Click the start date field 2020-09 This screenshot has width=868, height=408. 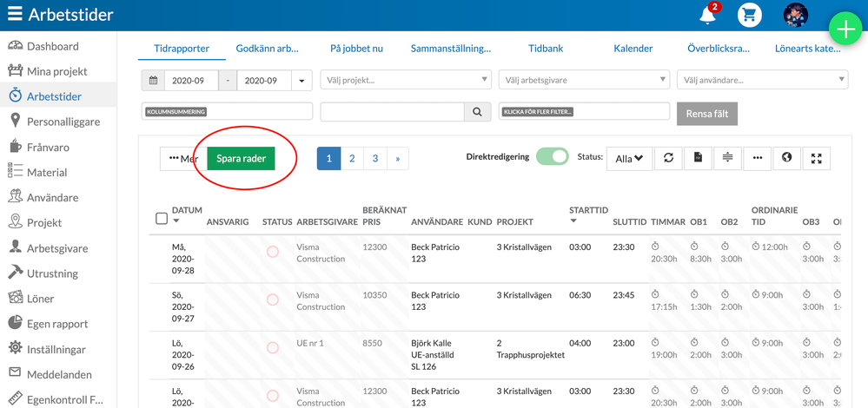191,80
